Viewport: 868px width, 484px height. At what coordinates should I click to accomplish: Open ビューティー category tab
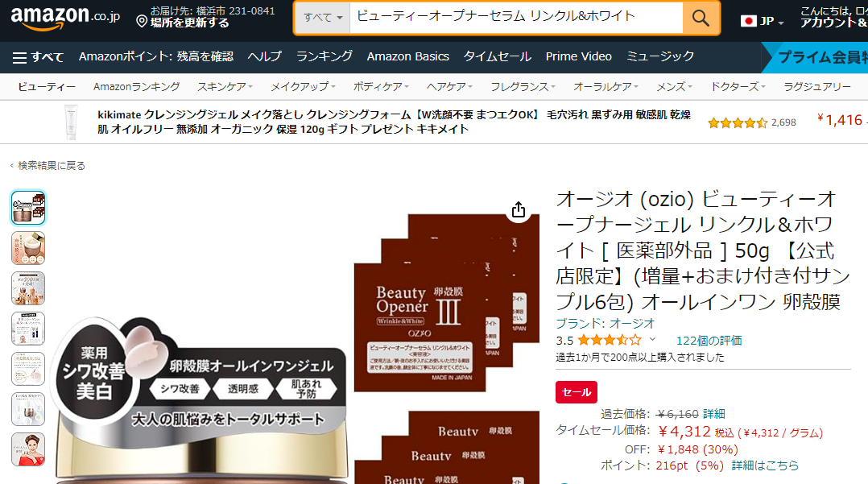(47, 86)
